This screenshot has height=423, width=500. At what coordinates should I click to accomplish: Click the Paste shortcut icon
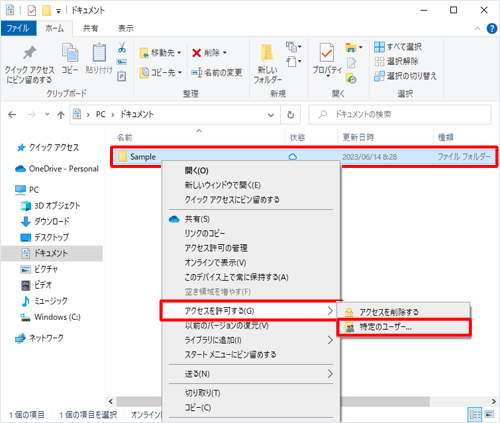pyautogui.click(x=122, y=76)
